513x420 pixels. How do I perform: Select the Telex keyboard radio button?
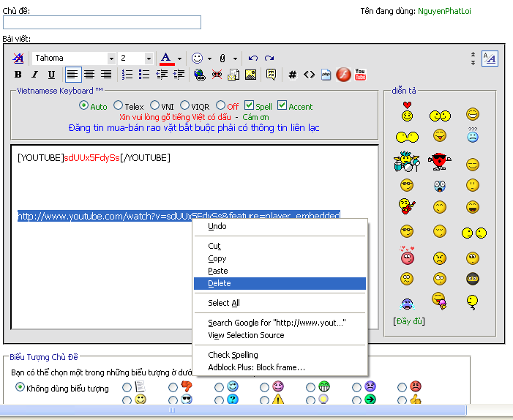(119, 106)
